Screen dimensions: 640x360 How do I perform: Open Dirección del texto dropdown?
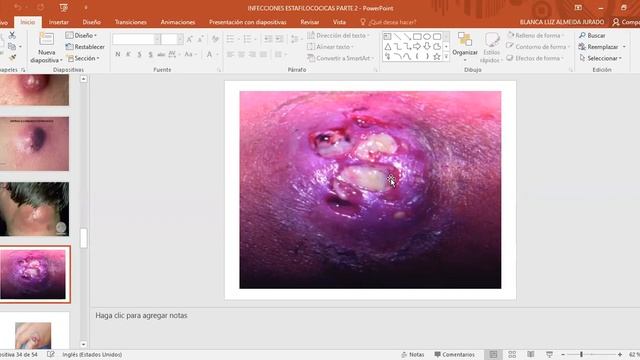(338, 36)
